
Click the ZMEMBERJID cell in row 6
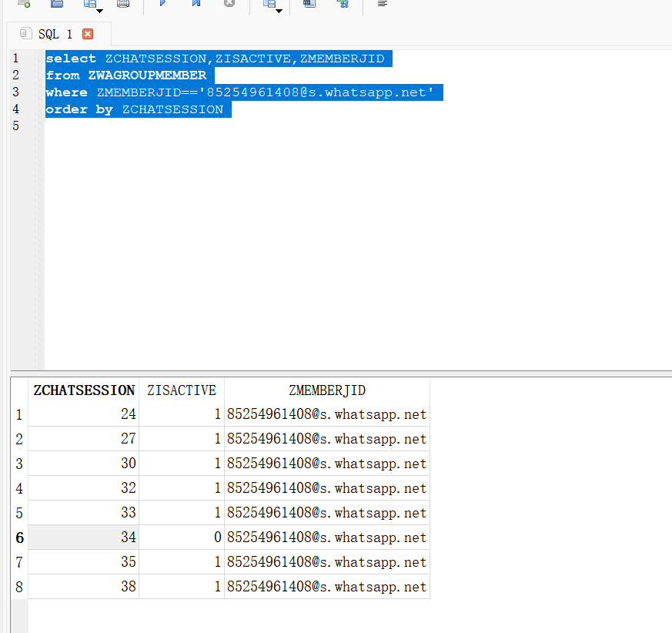pos(327,538)
